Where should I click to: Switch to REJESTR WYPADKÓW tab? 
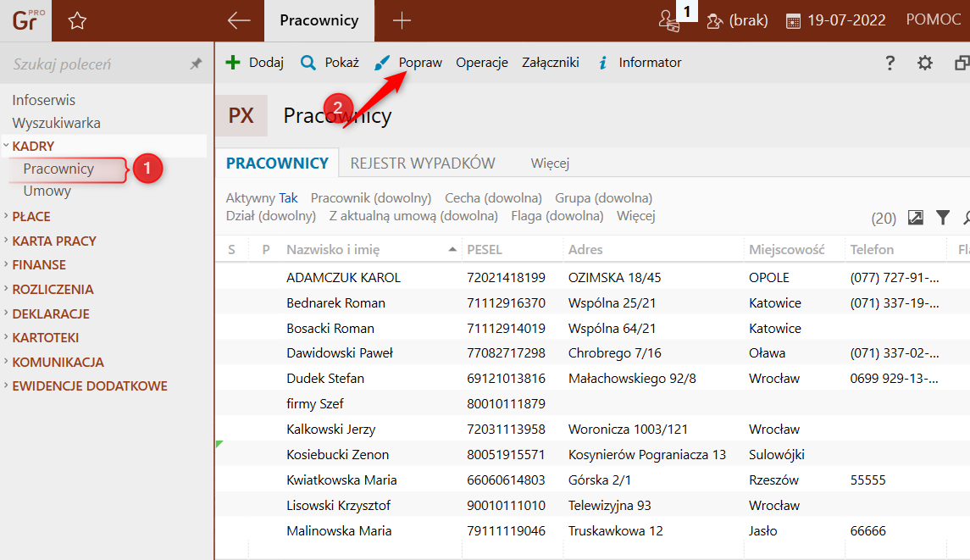point(423,164)
